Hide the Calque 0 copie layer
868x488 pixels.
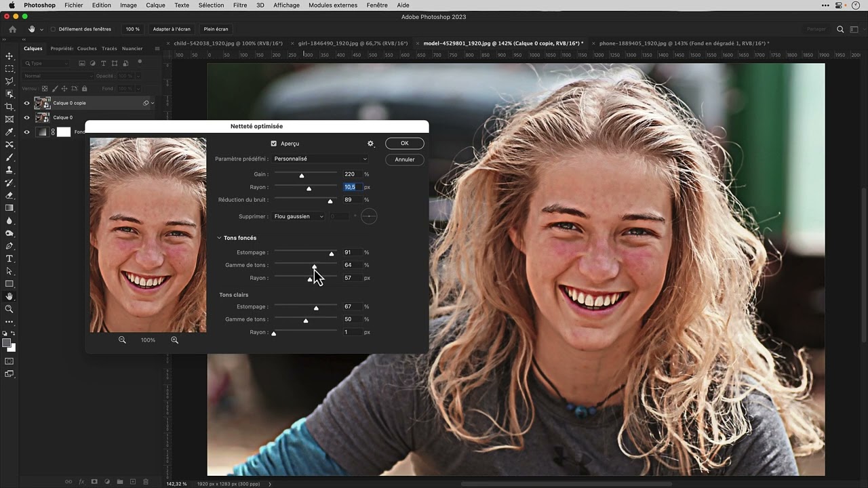27,103
